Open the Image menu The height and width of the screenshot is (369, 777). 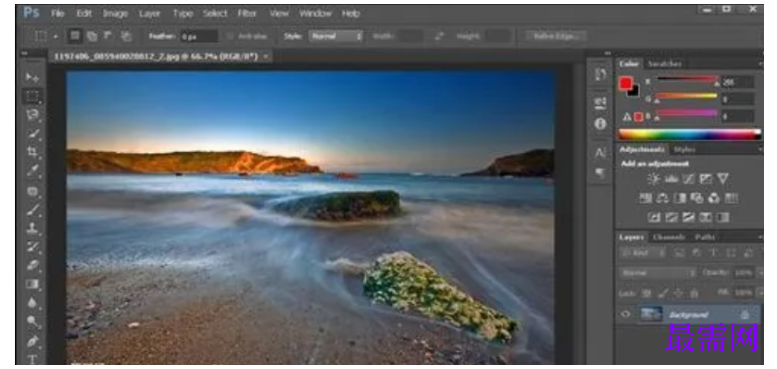click(x=115, y=13)
